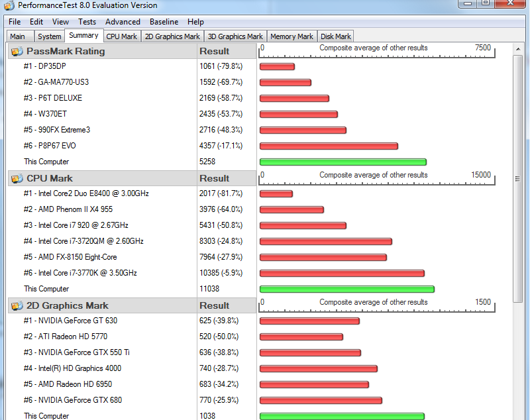Click the red GTX 680 result bar
This screenshot has height=420, width=530.
[321, 400]
